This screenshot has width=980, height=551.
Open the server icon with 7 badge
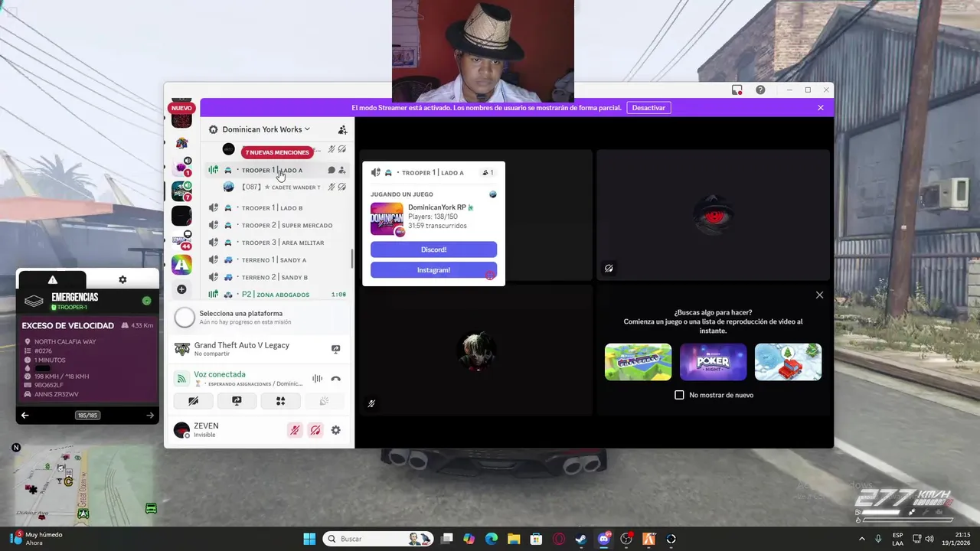point(181,191)
